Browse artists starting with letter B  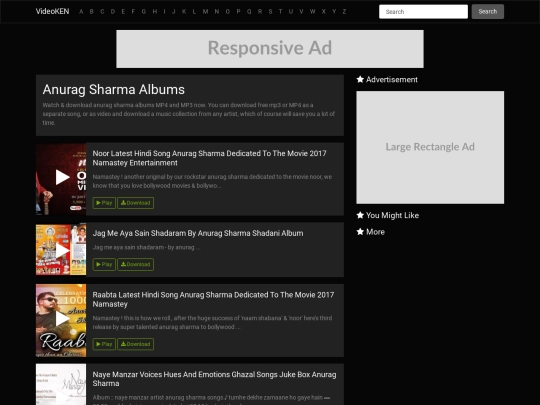click(92, 11)
